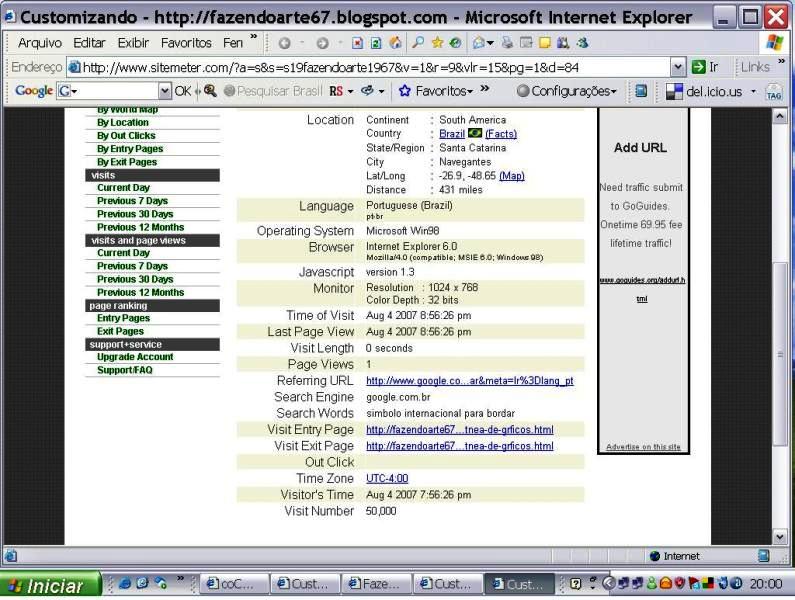This screenshot has height=600, width=795.
Task: Open the Exibir menu
Action: (133, 43)
